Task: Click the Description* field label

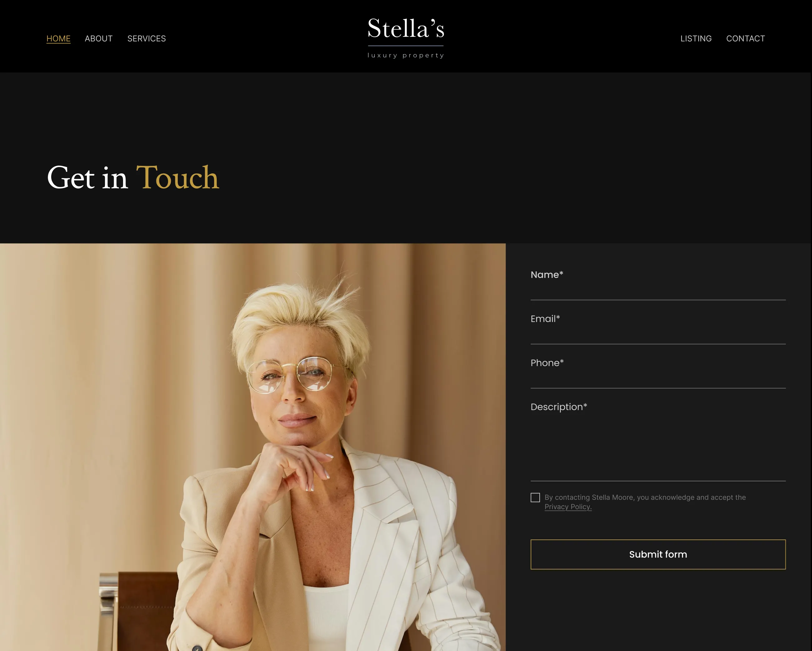Action: (559, 407)
